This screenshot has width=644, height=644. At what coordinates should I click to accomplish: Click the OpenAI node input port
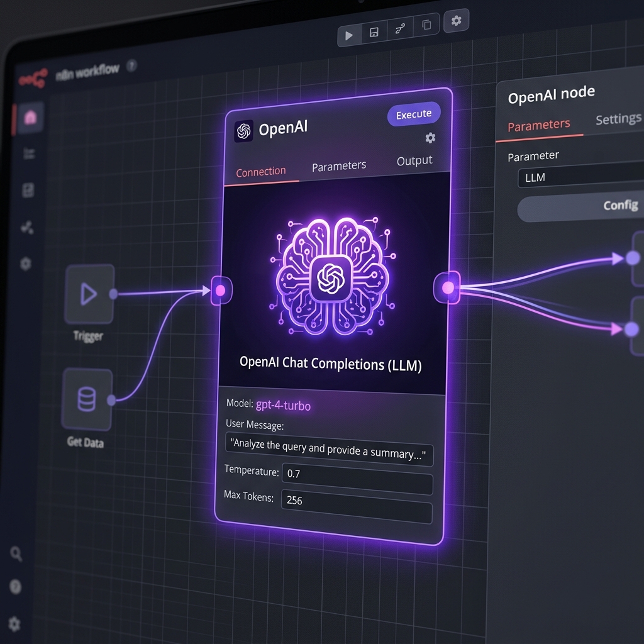click(x=221, y=291)
